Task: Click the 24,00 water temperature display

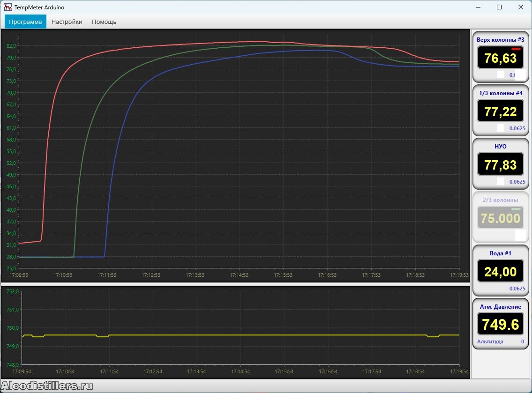Action: (x=501, y=271)
